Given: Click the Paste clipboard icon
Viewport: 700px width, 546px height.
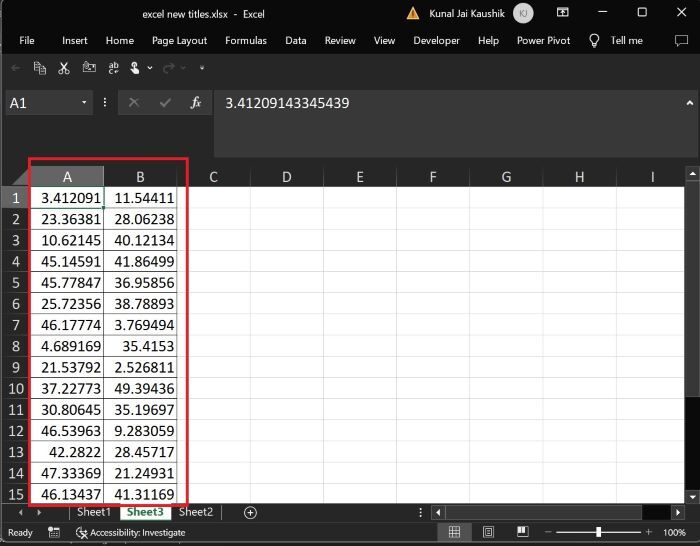Looking at the screenshot, I should (89, 67).
